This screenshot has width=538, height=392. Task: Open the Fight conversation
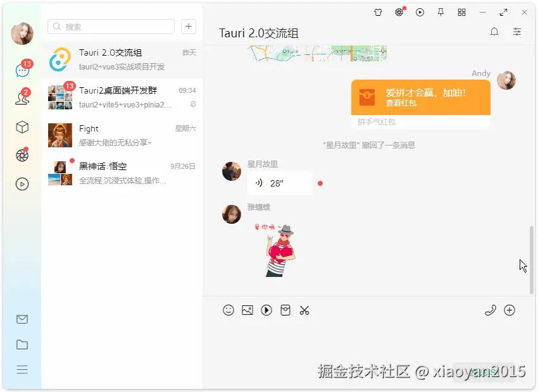tap(122, 136)
